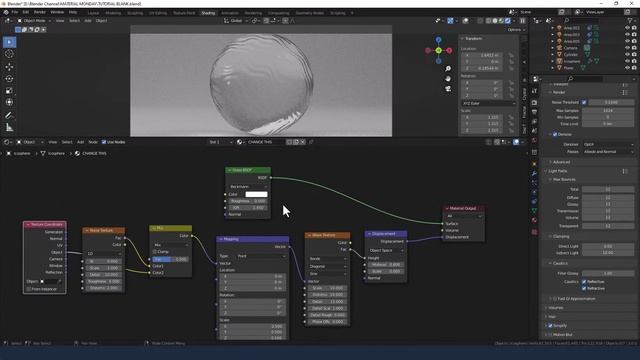This screenshot has height=360, width=640.
Task: Switch to the Shading workspace tab
Action: pyautogui.click(x=208, y=13)
